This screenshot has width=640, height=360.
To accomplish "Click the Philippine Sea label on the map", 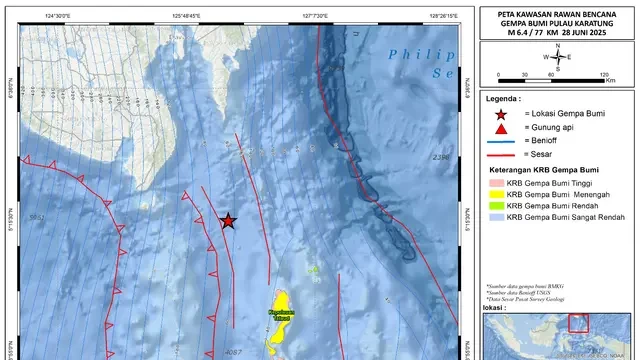I will [x=422, y=64].
